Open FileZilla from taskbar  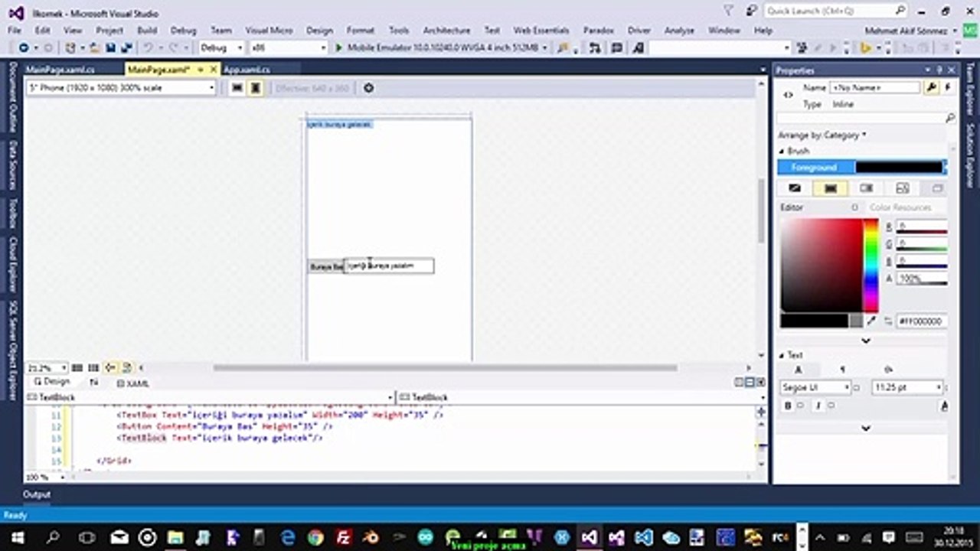344,537
